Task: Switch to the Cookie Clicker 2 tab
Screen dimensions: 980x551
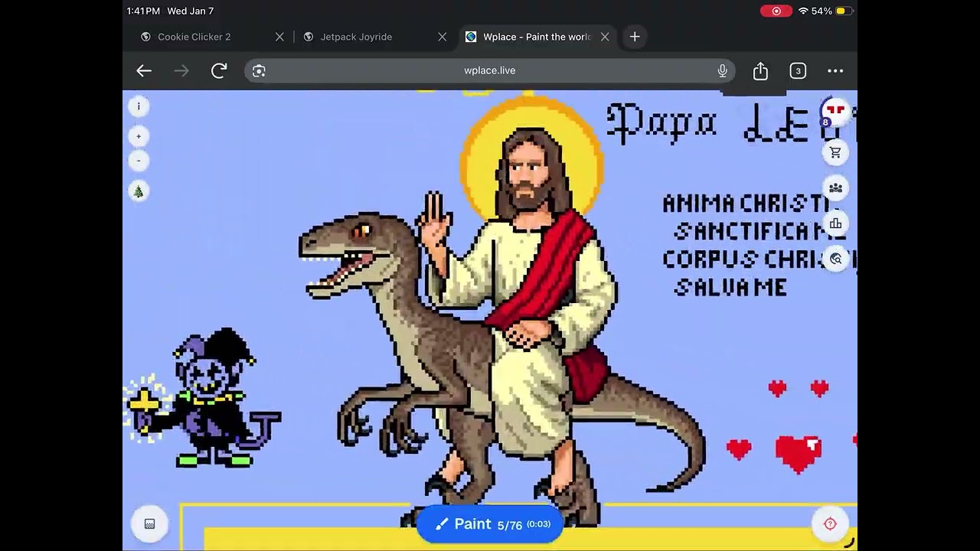Action: click(x=194, y=37)
